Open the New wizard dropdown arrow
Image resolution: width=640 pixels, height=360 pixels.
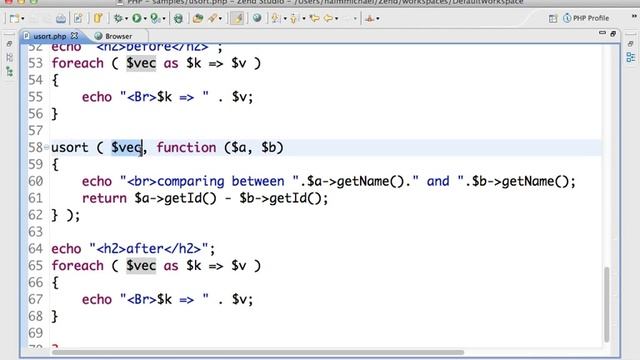click(x=22, y=19)
